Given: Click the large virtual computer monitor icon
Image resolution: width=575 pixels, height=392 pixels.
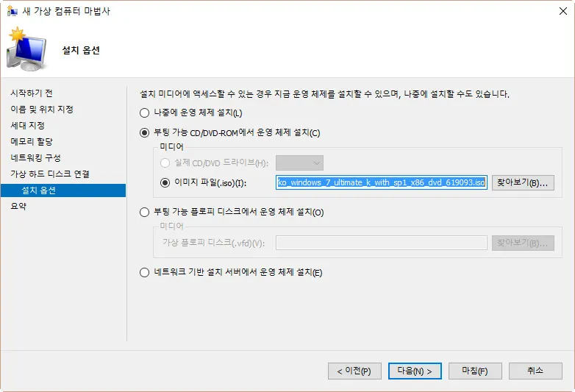Looking at the screenshot, I should pos(26,49).
